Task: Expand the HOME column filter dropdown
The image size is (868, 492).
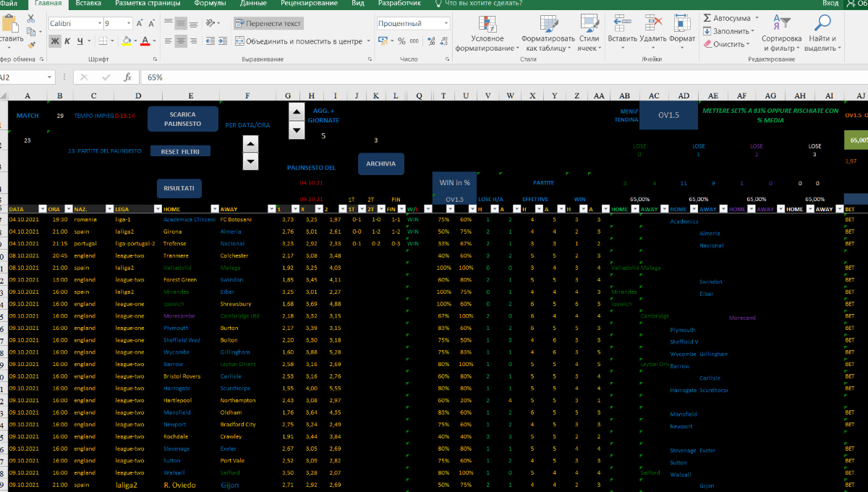Action: click(215, 208)
